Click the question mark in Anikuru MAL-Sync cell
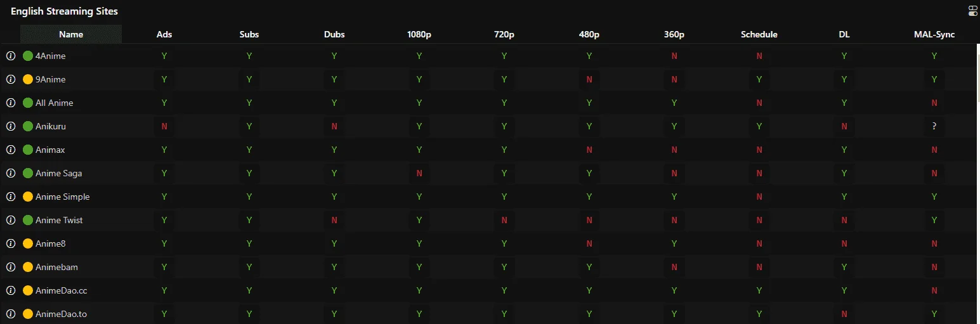This screenshot has height=324, width=980. coord(934,126)
